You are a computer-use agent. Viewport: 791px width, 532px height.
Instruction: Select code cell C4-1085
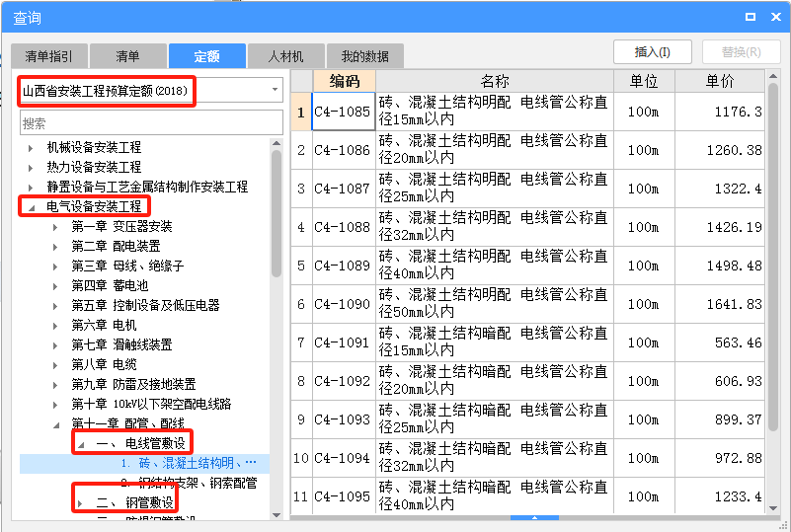click(343, 112)
